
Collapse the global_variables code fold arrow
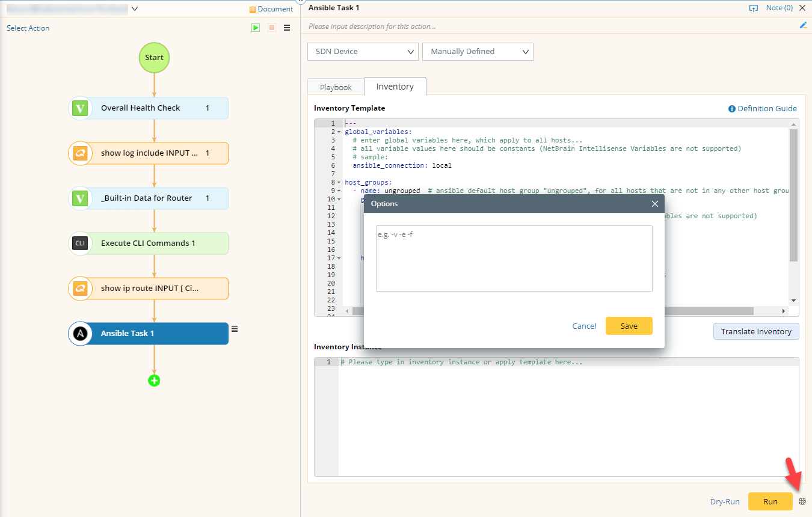(339, 132)
